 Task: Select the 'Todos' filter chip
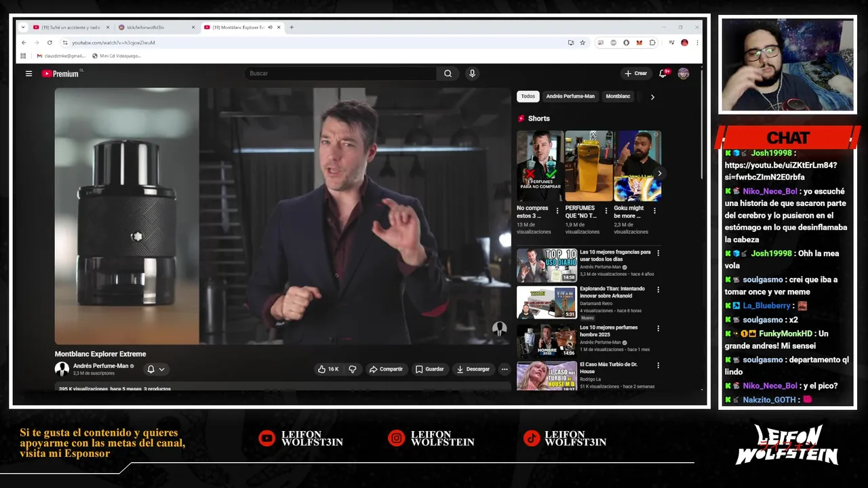528,96
